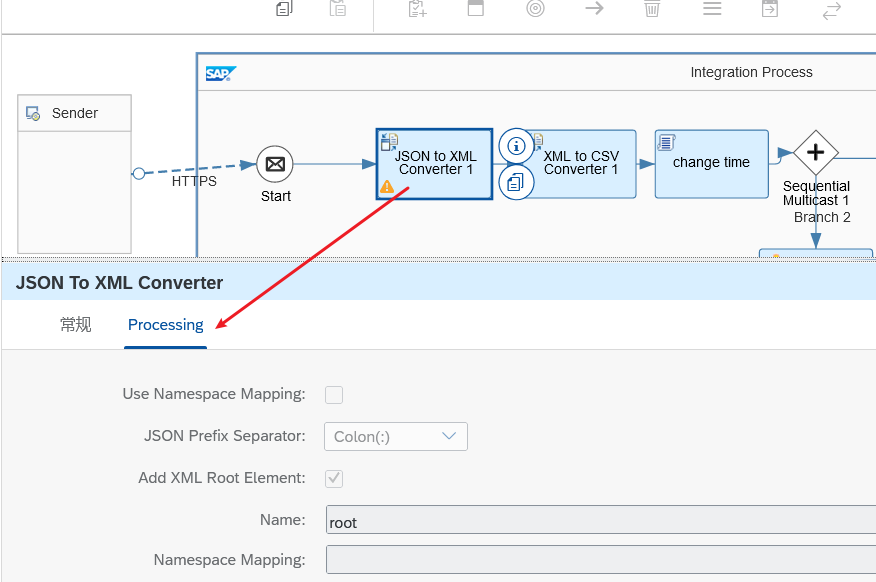
Task: Click the right arrow connector tool
Action: click(x=594, y=9)
